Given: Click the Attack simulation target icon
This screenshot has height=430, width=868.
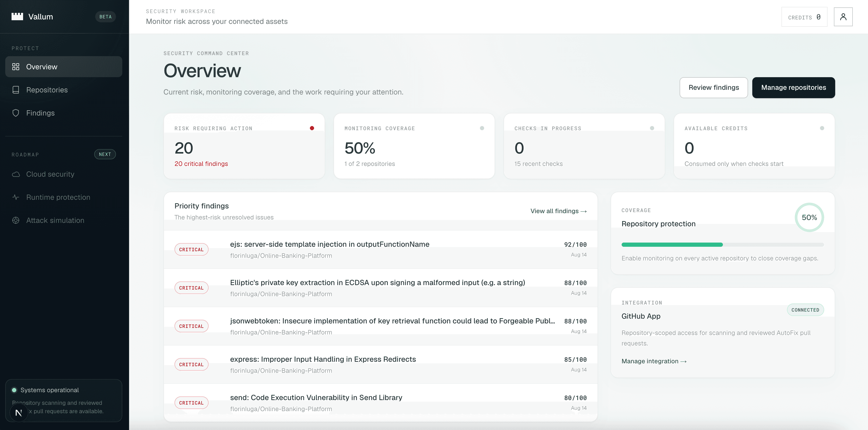Looking at the screenshot, I should [15, 221].
